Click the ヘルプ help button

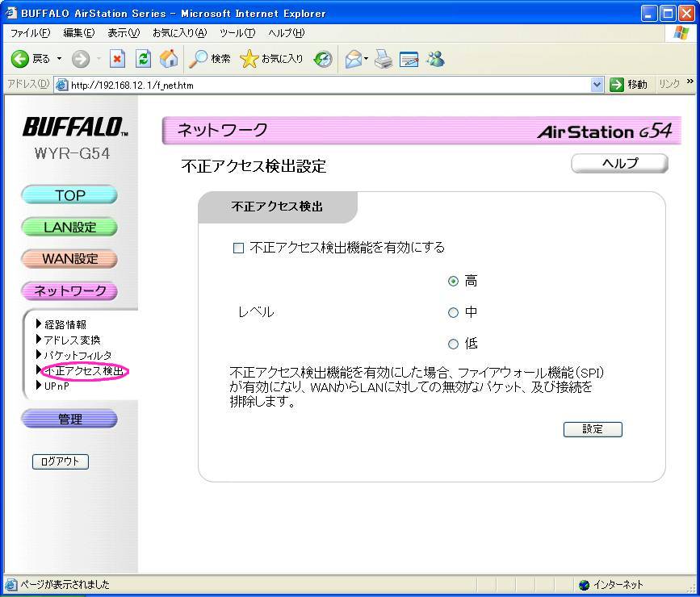click(619, 164)
